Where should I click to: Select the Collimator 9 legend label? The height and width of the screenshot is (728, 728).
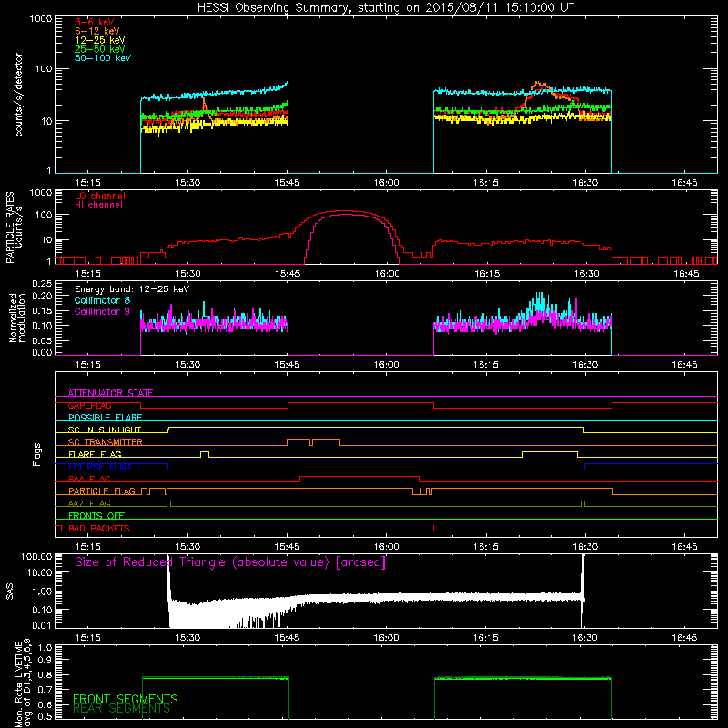(x=102, y=311)
